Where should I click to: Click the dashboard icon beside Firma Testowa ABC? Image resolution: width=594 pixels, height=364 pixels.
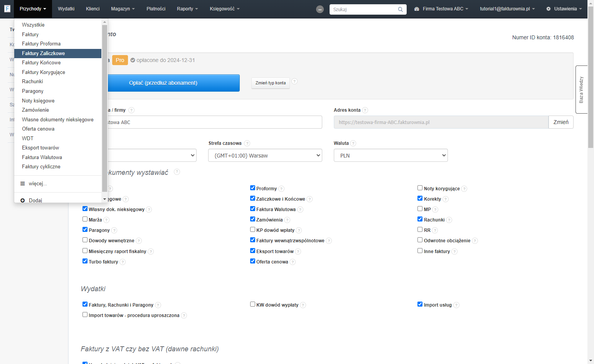[x=417, y=9]
